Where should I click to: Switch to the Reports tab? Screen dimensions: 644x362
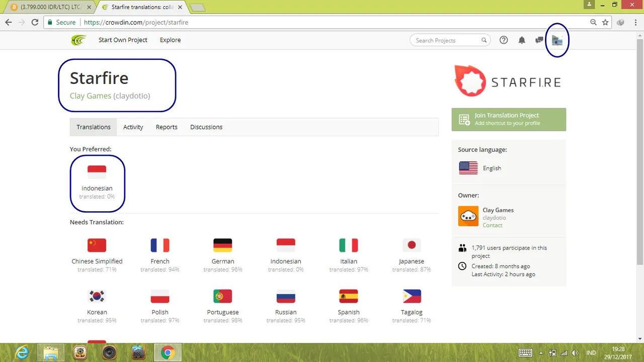coord(167,127)
